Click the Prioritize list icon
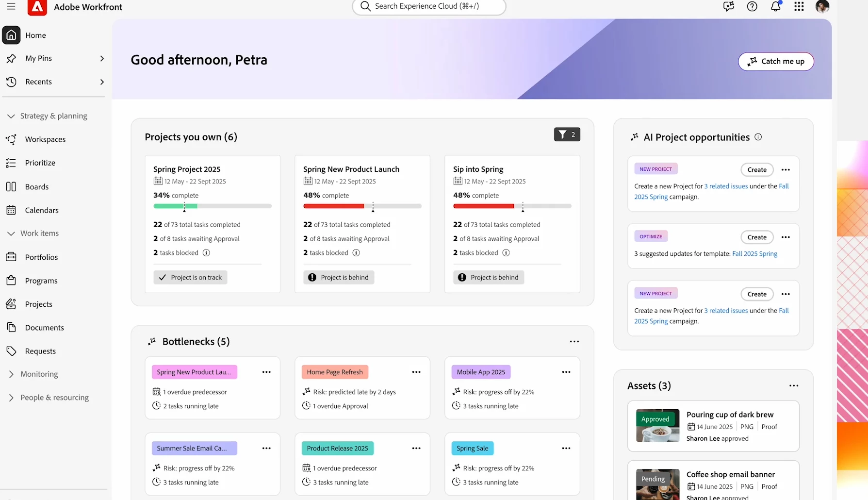868x500 pixels. coord(11,163)
